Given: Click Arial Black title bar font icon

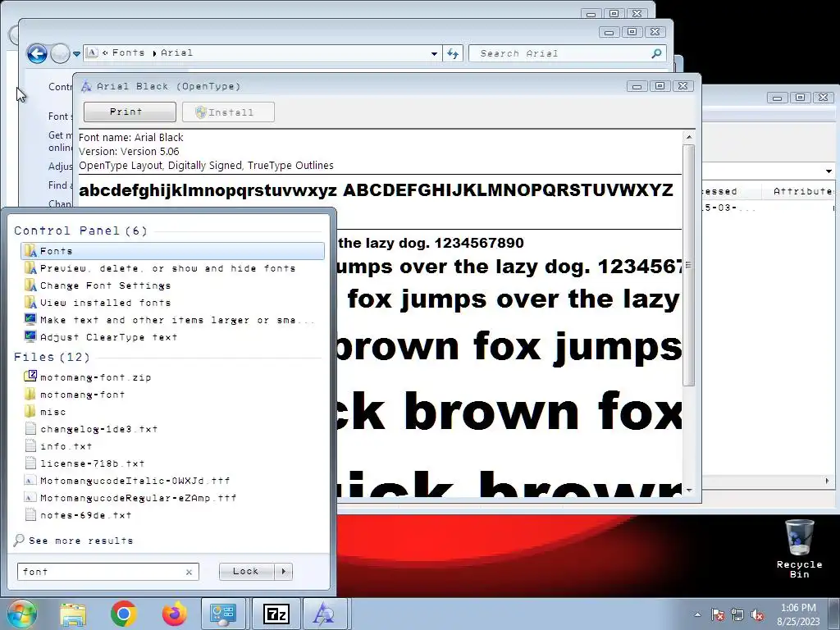Looking at the screenshot, I should click(86, 86).
